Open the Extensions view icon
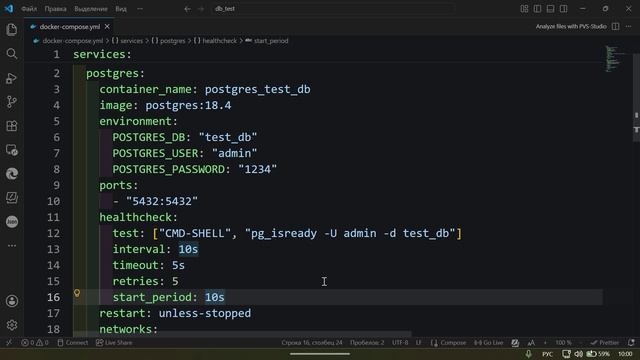Image resolution: width=640 pixels, height=360 pixels. click(12, 126)
